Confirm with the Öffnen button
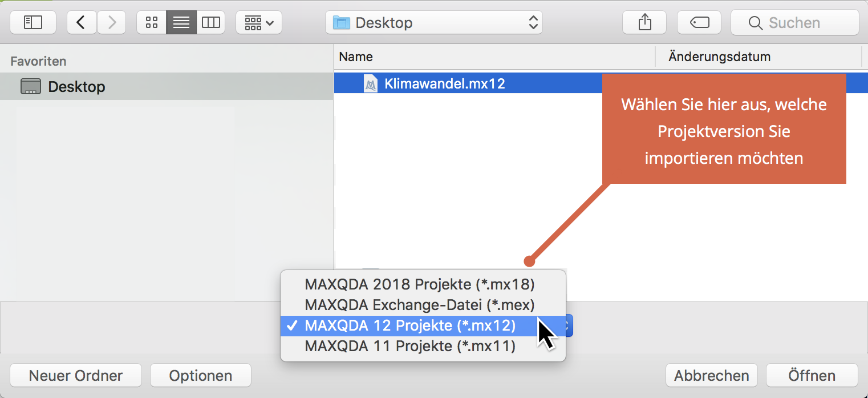The height and width of the screenshot is (398, 868). (812, 376)
